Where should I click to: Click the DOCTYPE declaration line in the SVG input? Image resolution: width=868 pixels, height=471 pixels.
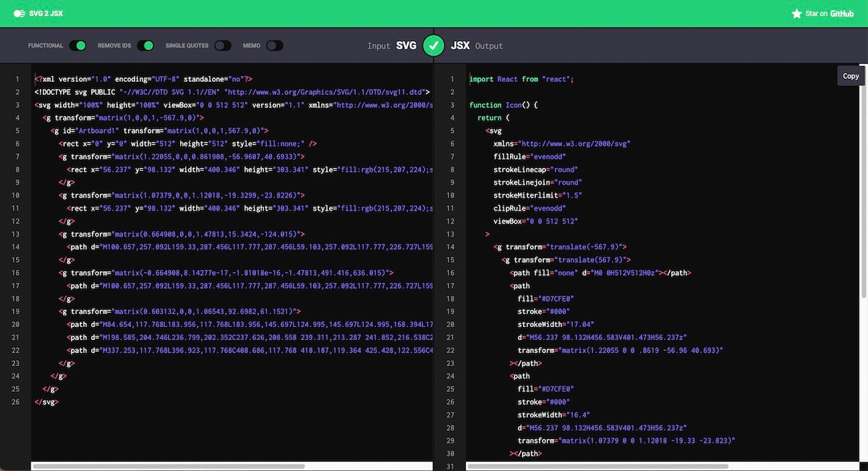pos(230,92)
